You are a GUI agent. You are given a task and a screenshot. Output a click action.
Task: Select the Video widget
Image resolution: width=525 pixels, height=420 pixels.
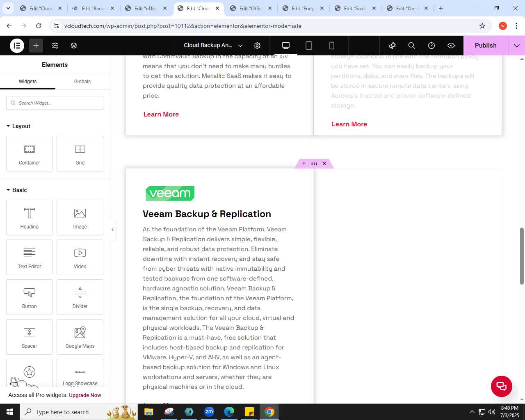pos(80,257)
